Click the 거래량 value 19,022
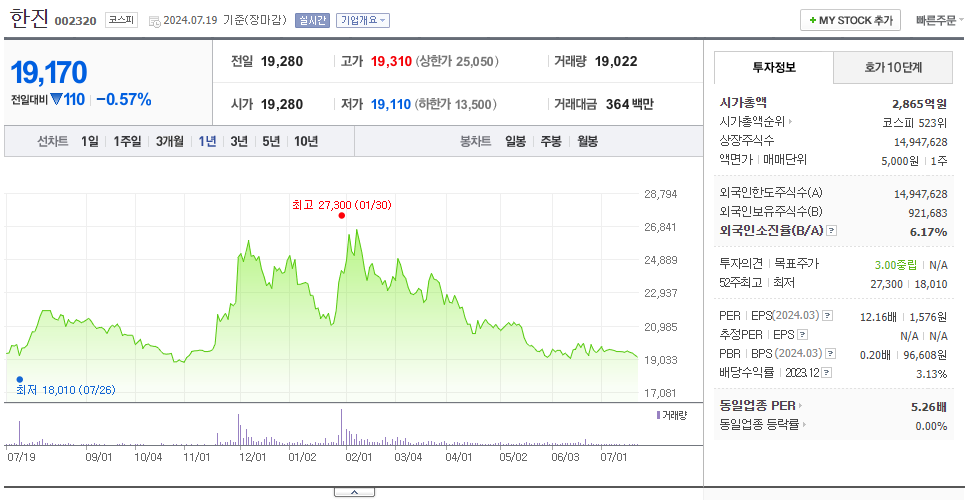 click(x=616, y=62)
